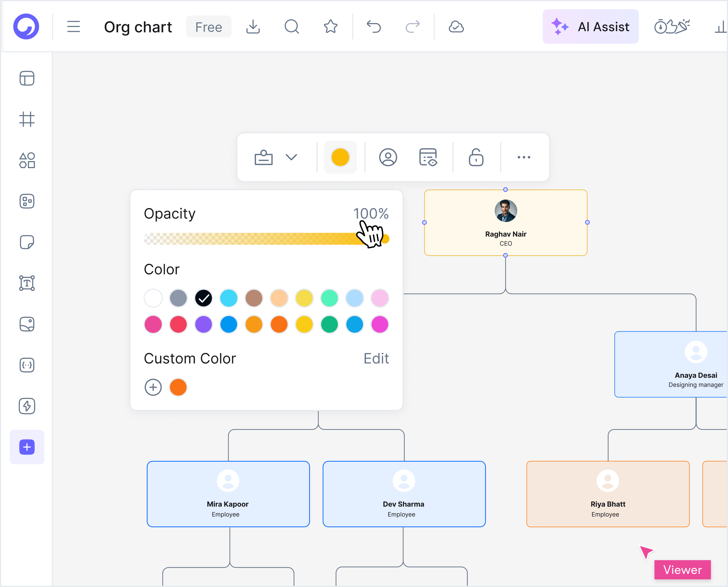The height and width of the screenshot is (587, 728).
Task: Choose the purple color swatch
Action: pos(203,324)
